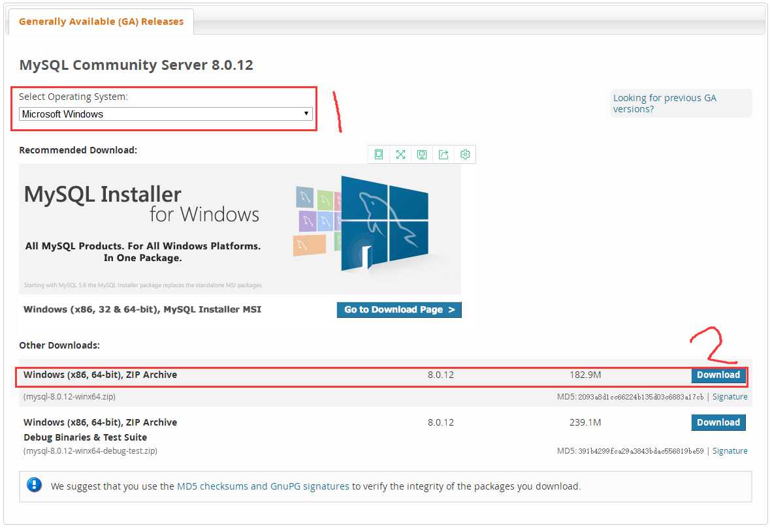Click the Debug Binaries & Test Suite label

pyautogui.click(x=85, y=437)
